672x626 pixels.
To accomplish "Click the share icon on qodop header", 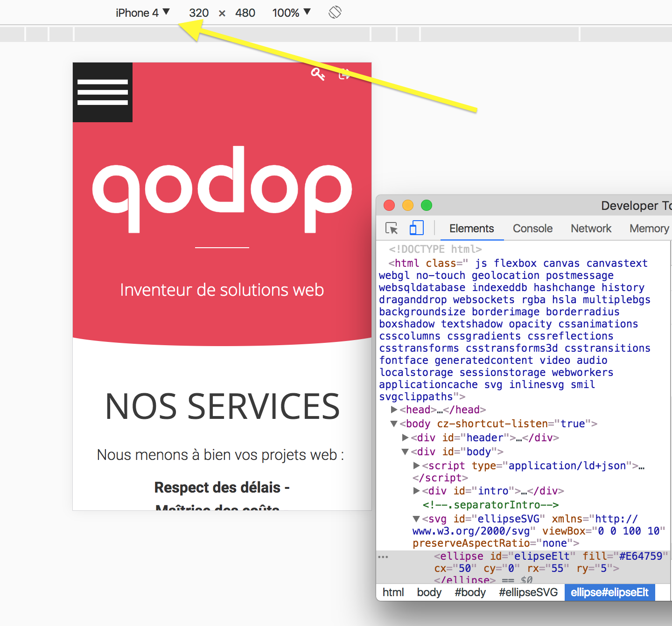I will click(344, 75).
